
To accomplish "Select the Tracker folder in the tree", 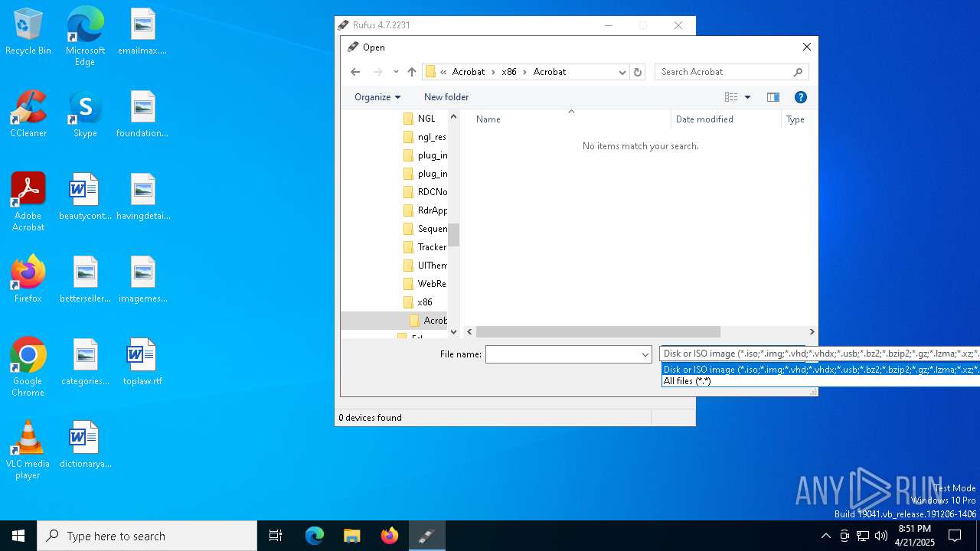I will (425, 247).
